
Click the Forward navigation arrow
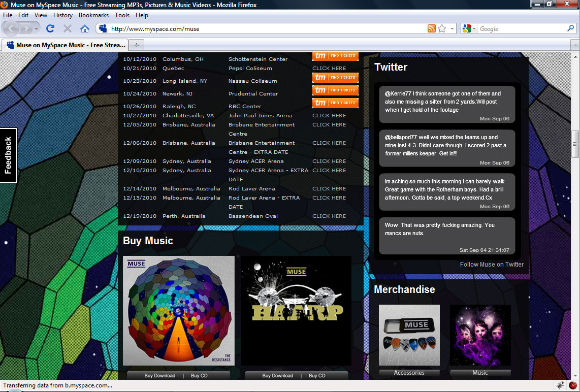pos(25,28)
